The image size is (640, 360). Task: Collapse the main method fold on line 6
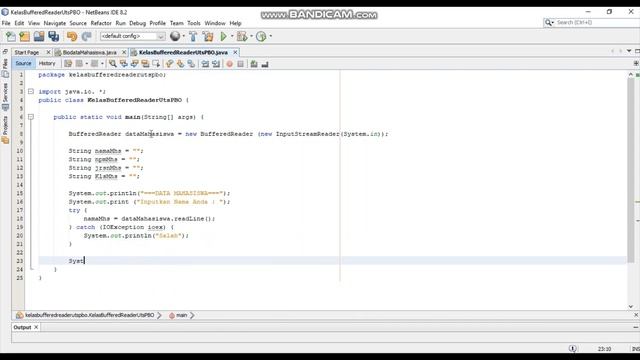[31, 117]
